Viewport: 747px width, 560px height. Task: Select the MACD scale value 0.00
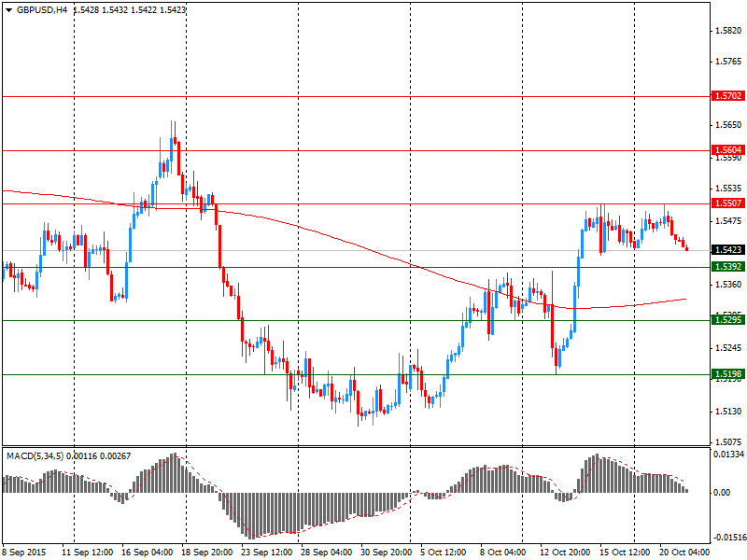coord(722,492)
